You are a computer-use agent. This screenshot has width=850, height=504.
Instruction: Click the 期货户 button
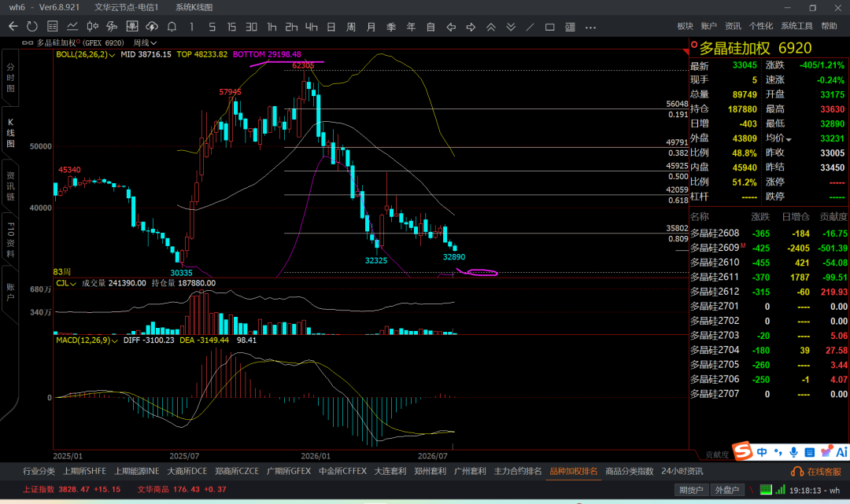[x=691, y=490]
